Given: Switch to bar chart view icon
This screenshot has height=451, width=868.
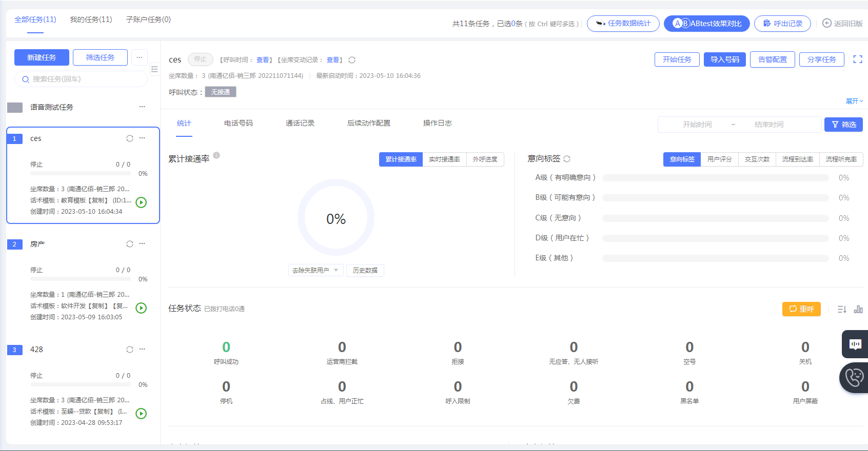Looking at the screenshot, I should 858,310.
